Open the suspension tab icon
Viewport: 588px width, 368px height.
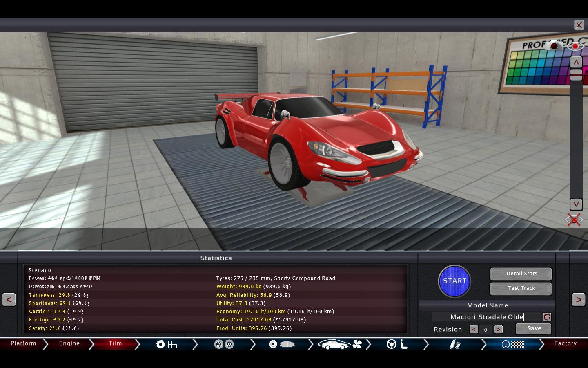point(455,344)
